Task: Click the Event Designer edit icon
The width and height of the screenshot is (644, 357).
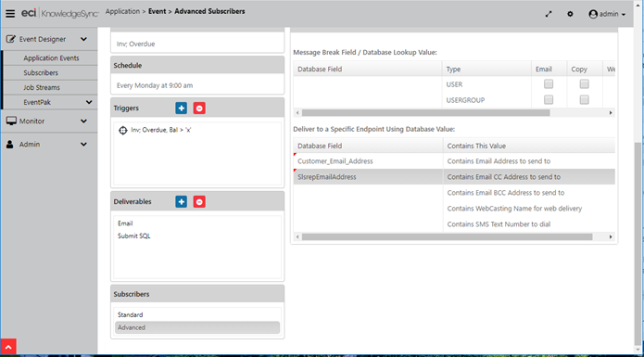Action: [11, 39]
